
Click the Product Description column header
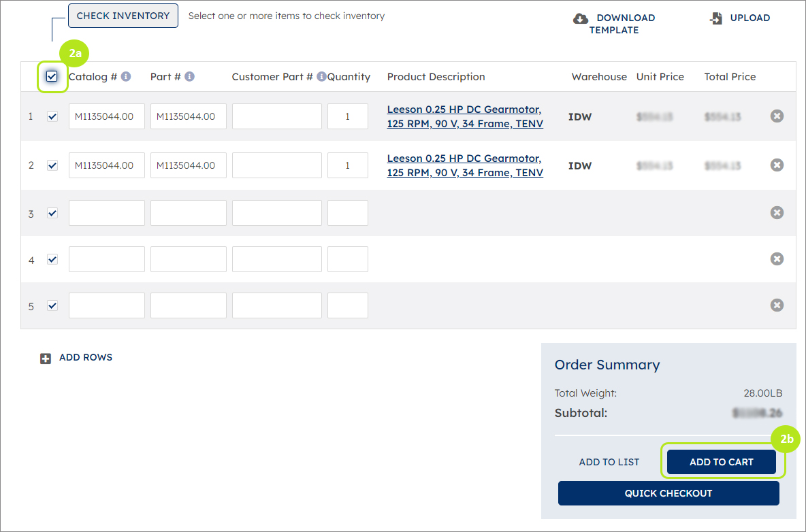click(436, 76)
